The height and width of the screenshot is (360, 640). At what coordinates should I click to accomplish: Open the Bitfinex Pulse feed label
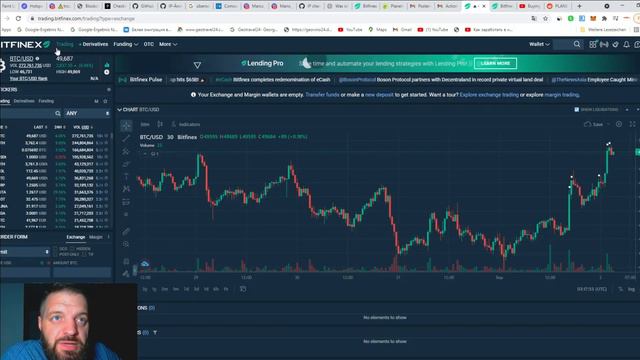tap(146, 80)
